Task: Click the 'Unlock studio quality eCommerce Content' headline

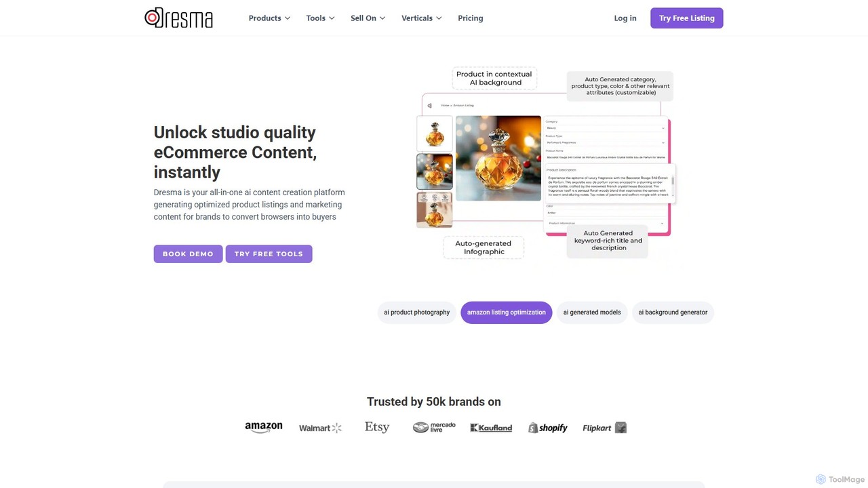Action: pyautogui.click(x=235, y=152)
